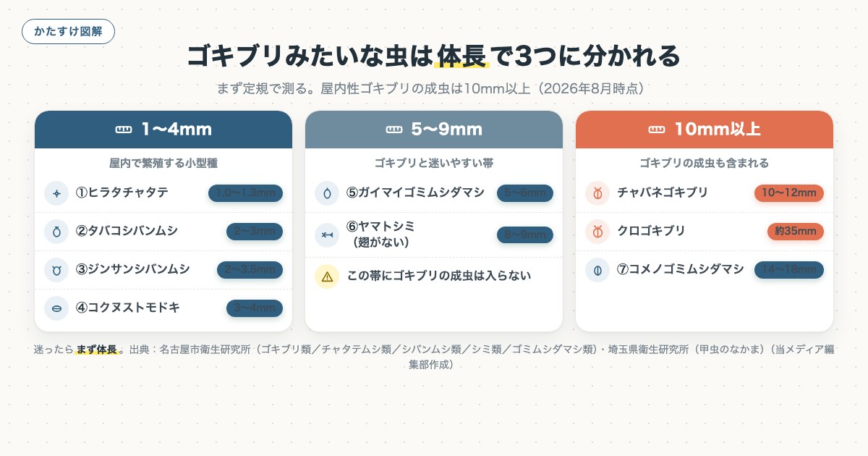Click the icon next to ⑤ガイマイゴミムシダマシ
The width and height of the screenshot is (868, 456).
click(326, 193)
